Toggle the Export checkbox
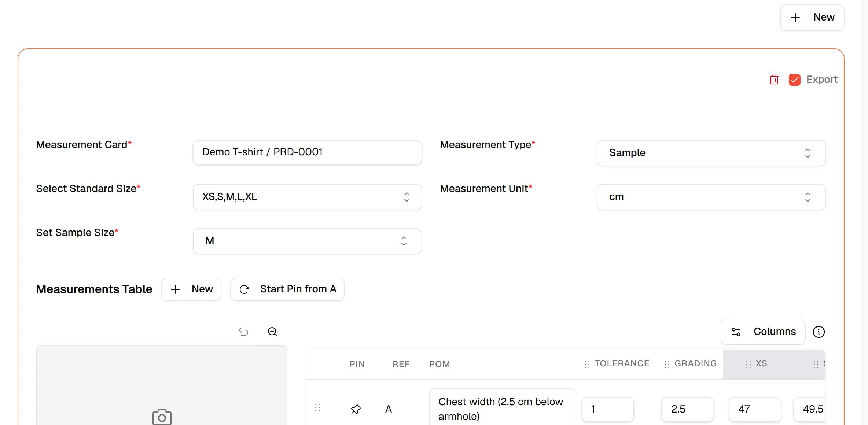Viewport: 868px width, 425px height. [x=794, y=80]
